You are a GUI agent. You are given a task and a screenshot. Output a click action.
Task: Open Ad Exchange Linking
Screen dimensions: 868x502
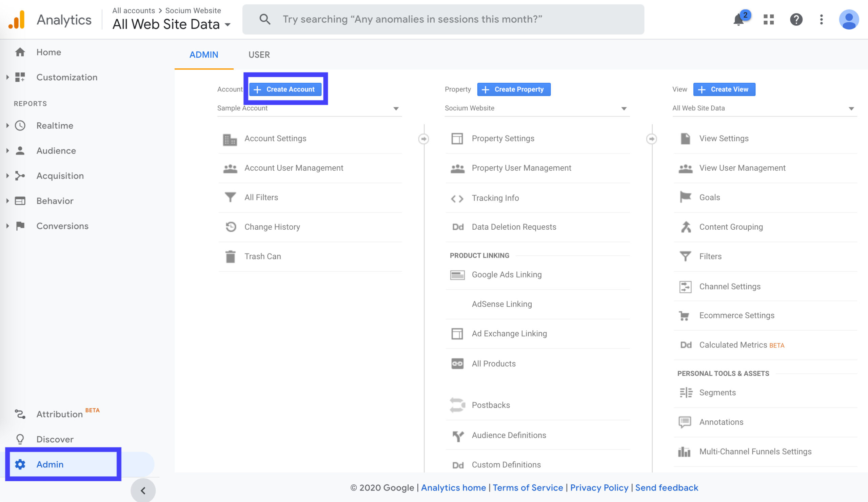point(509,334)
